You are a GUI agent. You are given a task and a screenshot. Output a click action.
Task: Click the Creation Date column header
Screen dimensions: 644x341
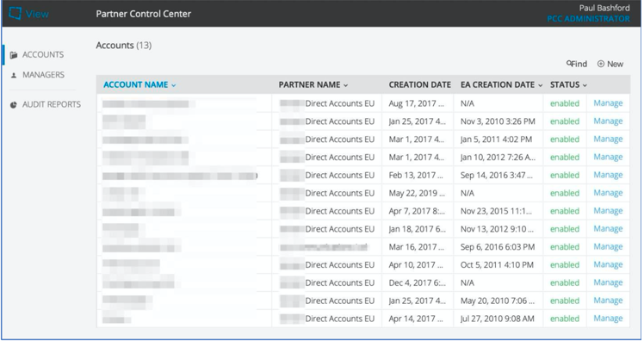tap(420, 84)
